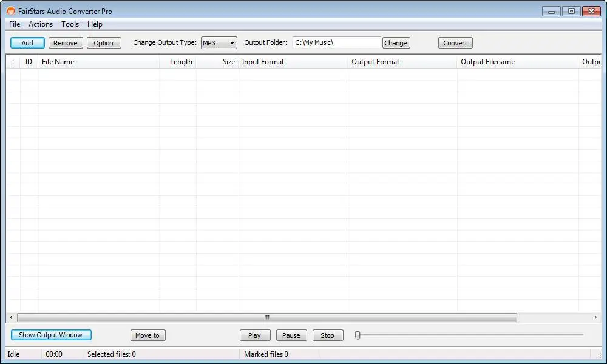
Task: Click the playback position slider handle
Action: 358,335
